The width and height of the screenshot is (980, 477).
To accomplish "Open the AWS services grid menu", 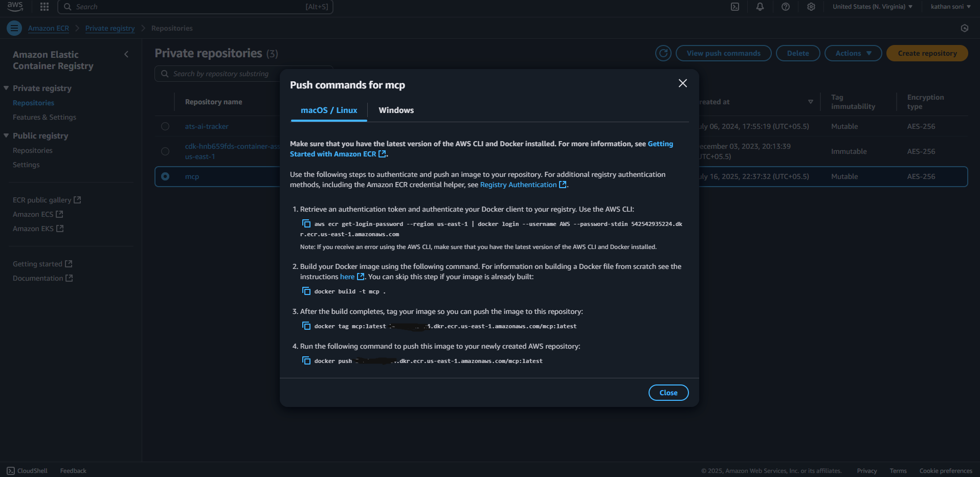I will pos(43,7).
